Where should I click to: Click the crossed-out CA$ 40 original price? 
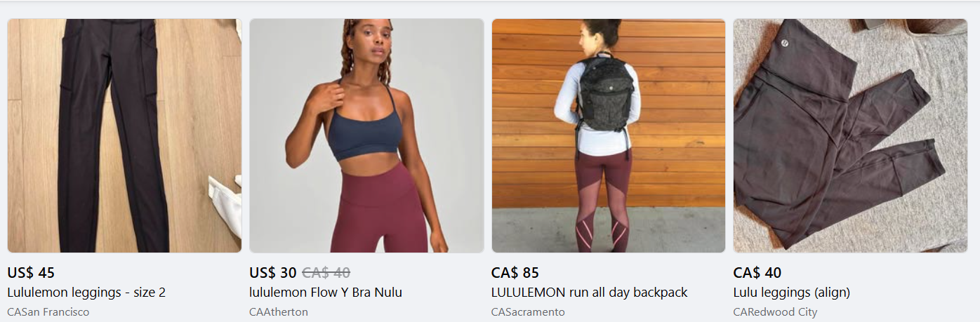pyautogui.click(x=326, y=273)
